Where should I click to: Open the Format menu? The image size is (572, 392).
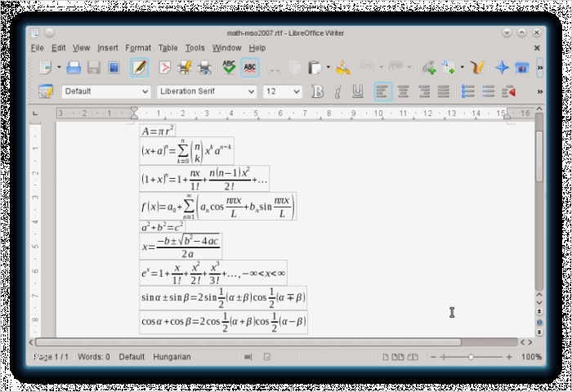138,47
